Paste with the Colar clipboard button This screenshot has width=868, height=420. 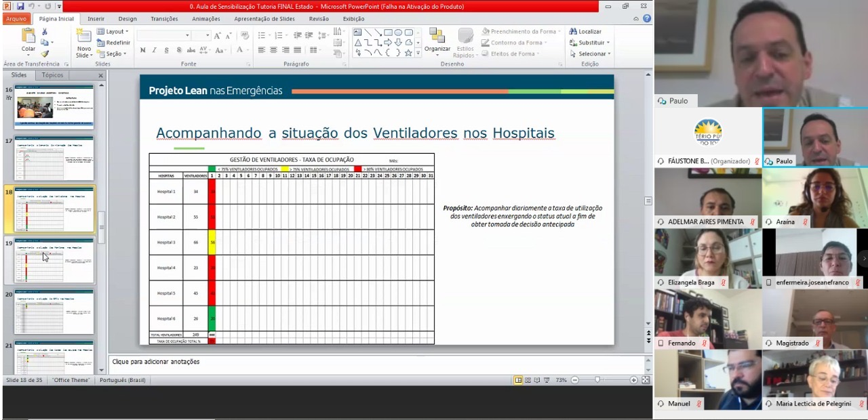pos(28,41)
